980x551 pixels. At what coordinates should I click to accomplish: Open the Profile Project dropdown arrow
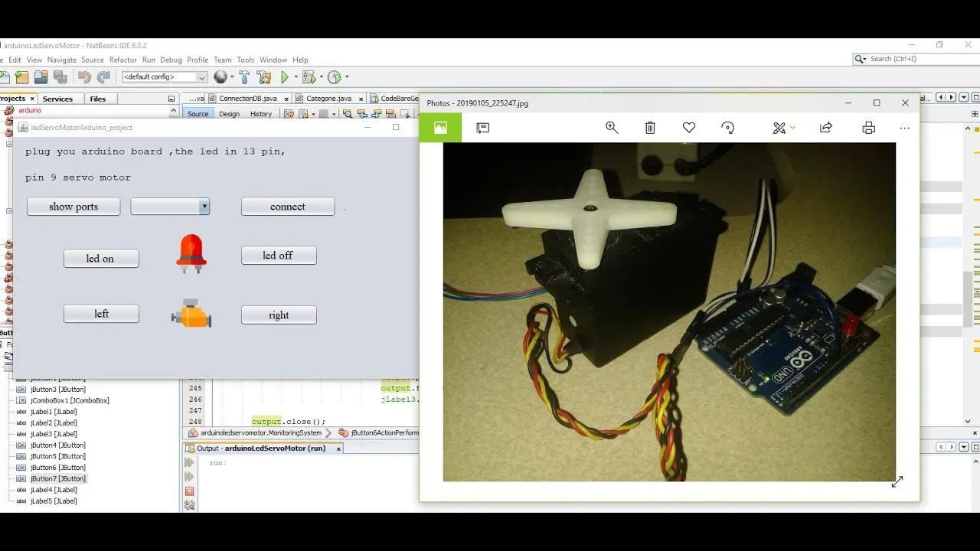pyautogui.click(x=347, y=77)
